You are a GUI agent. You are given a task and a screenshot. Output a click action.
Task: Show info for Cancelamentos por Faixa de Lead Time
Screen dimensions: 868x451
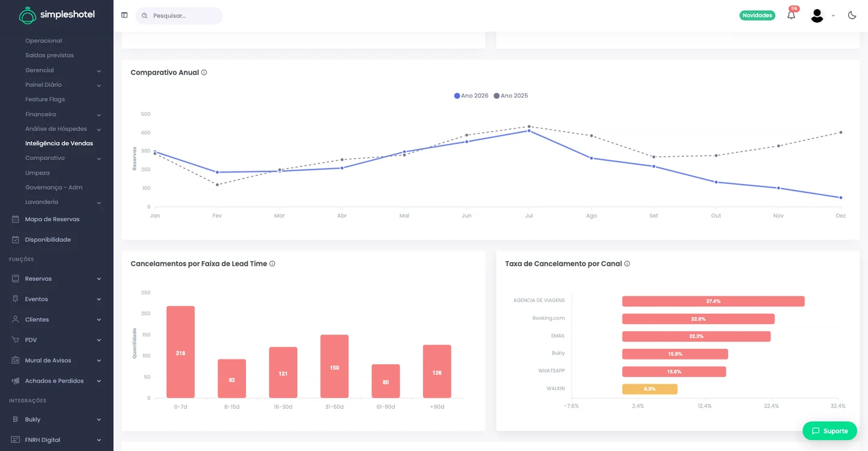tap(272, 263)
